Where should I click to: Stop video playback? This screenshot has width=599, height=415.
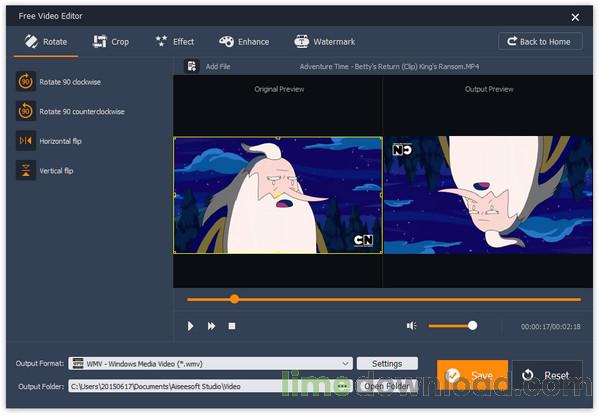pyautogui.click(x=232, y=326)
